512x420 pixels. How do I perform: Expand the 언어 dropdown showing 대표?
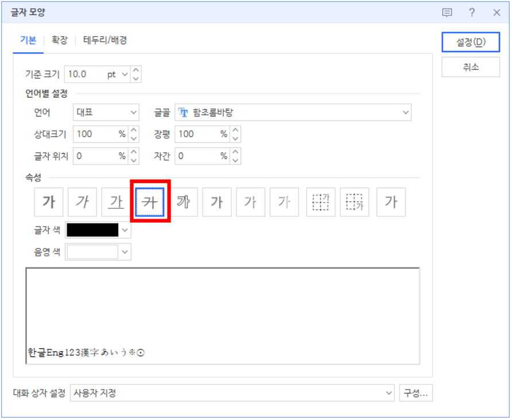pos(106,112)
